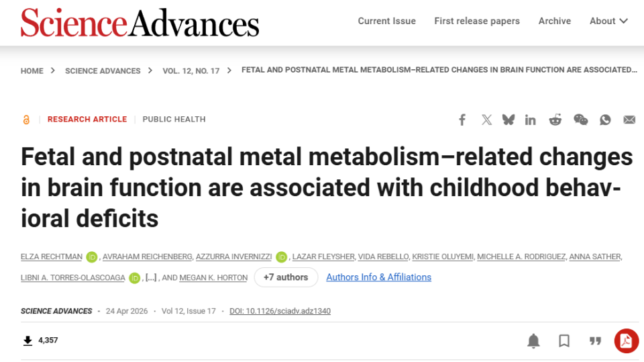Image resolution: width=644 pixels, height=362 pixels.
Task: Share article on Bluesky
Action: (x=508, y=120)
